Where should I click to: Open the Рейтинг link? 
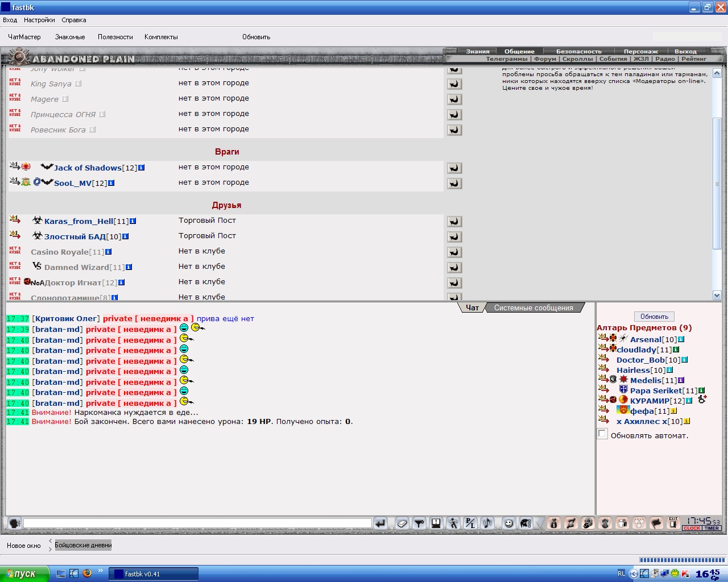[x=694, y=59]
